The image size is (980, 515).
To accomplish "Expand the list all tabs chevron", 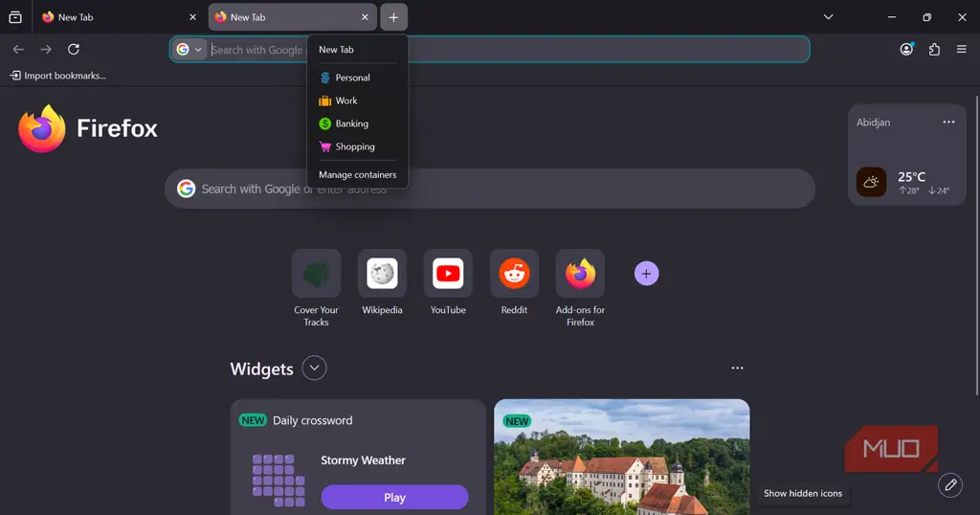I will (828, 17).
